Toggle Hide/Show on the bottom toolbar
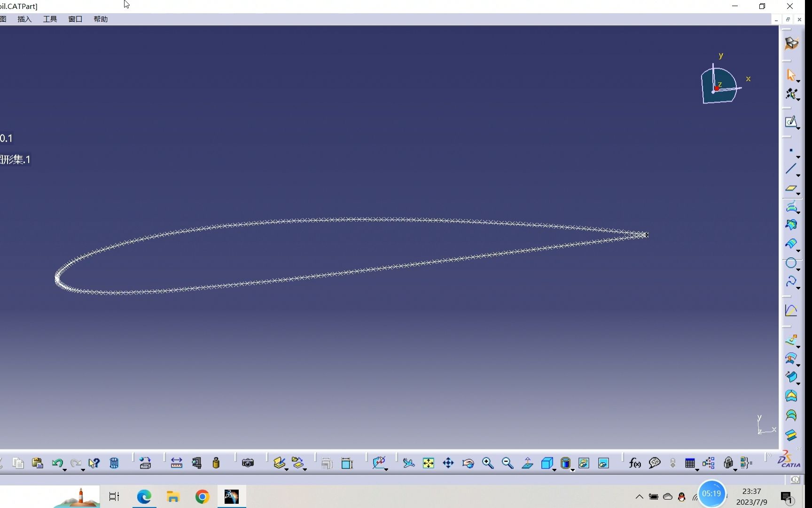 click(x=584, y=463)
